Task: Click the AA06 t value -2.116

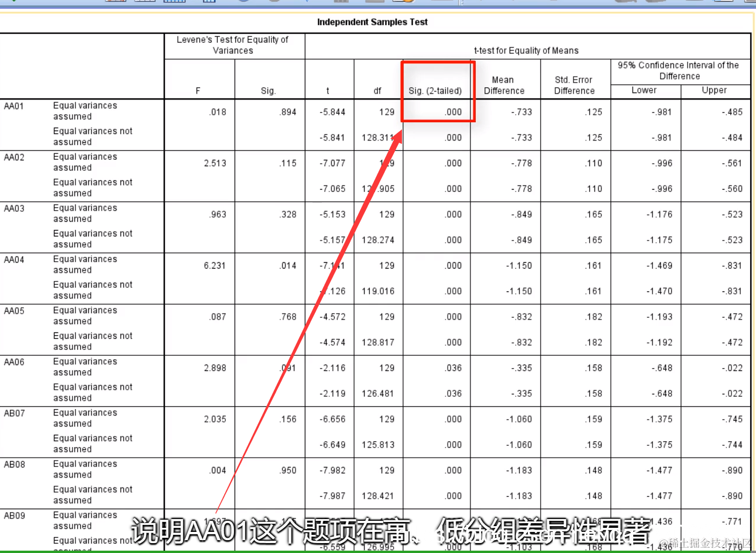Action: [x=332, y=368]
